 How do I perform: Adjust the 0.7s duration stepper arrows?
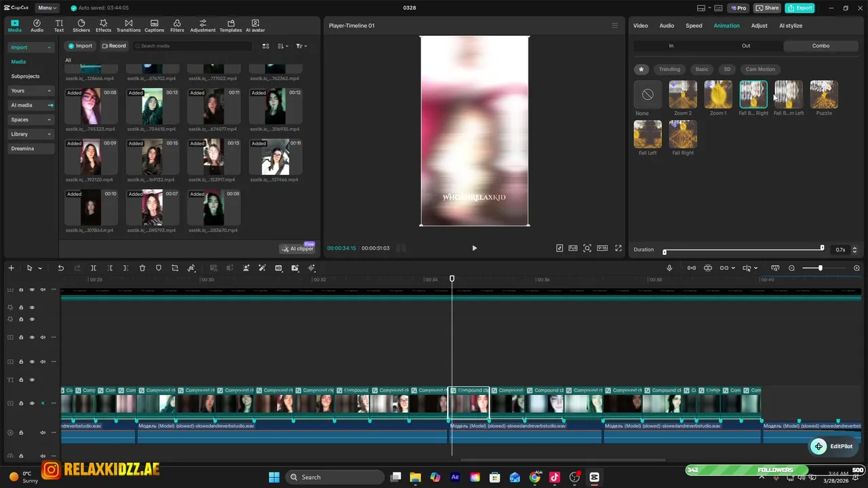854,250
